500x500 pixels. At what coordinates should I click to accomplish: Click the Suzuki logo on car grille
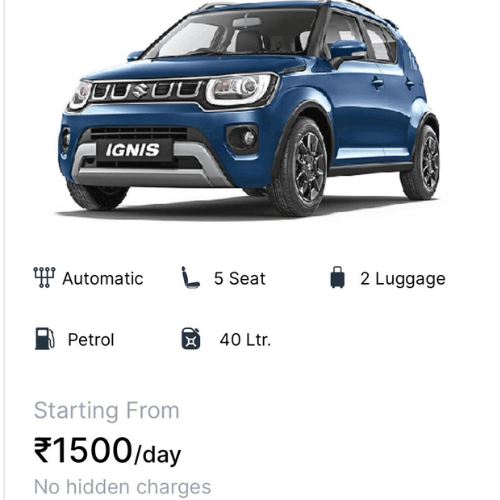(140, 90)
